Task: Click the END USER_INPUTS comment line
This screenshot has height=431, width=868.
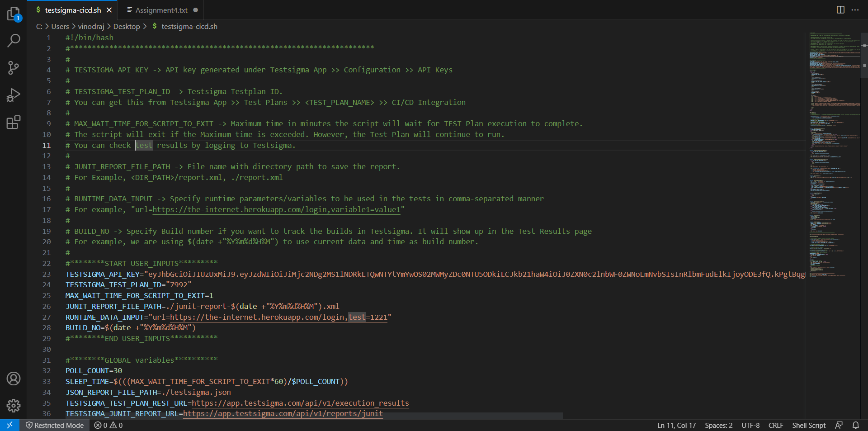Action: [142, 338]
